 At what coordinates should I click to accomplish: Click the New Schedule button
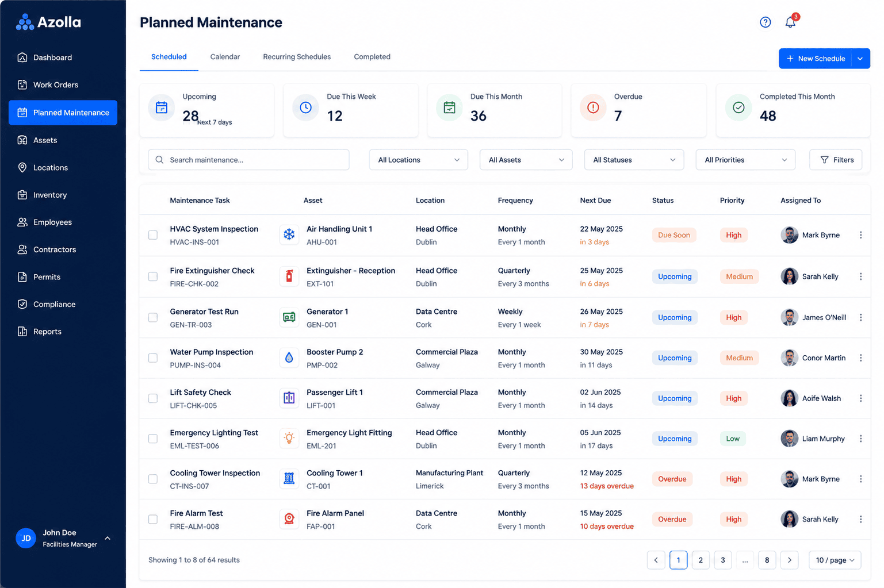tap(816, 59)
